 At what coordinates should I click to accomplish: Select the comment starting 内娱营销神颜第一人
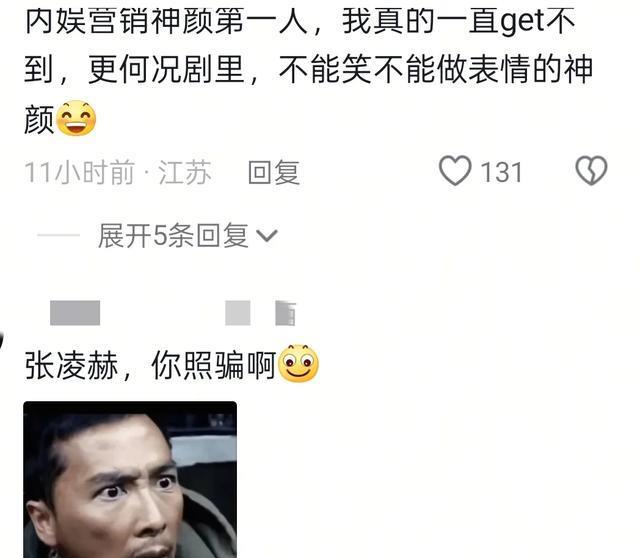coord(308,70)
